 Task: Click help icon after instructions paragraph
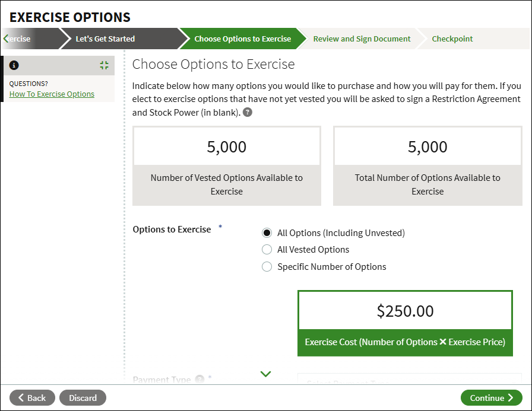pos(248,113)
